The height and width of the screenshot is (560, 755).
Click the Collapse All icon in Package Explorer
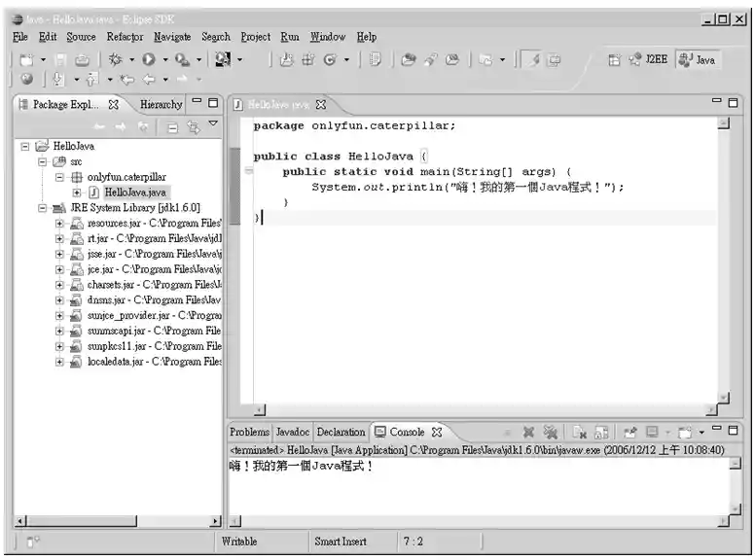coord(172,127)
